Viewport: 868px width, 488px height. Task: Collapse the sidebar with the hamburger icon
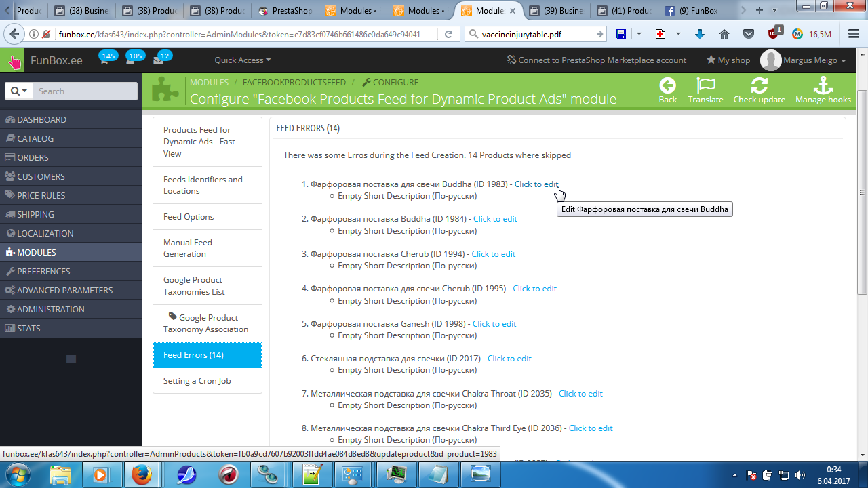(x=71, y=359)
